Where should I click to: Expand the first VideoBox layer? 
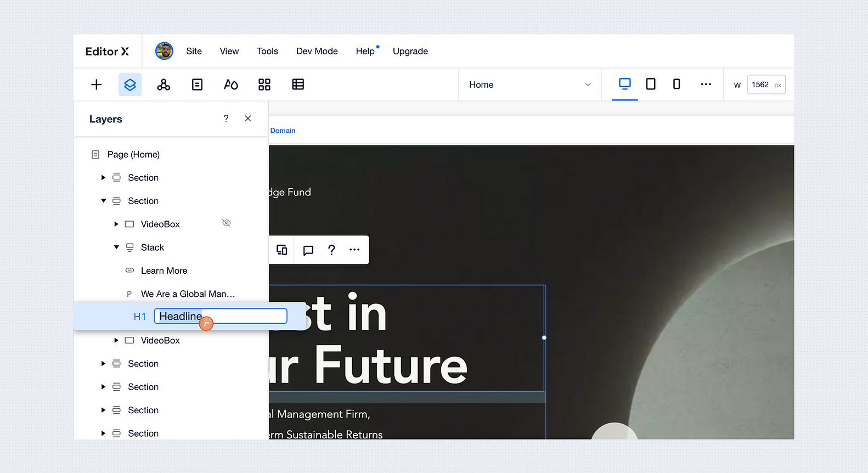tap(116, 224)
